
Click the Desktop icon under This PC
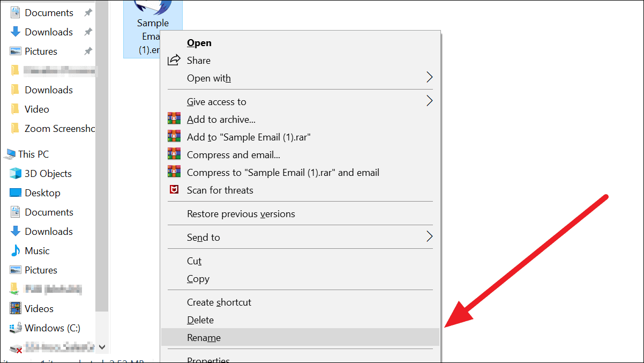coord(16,192)
